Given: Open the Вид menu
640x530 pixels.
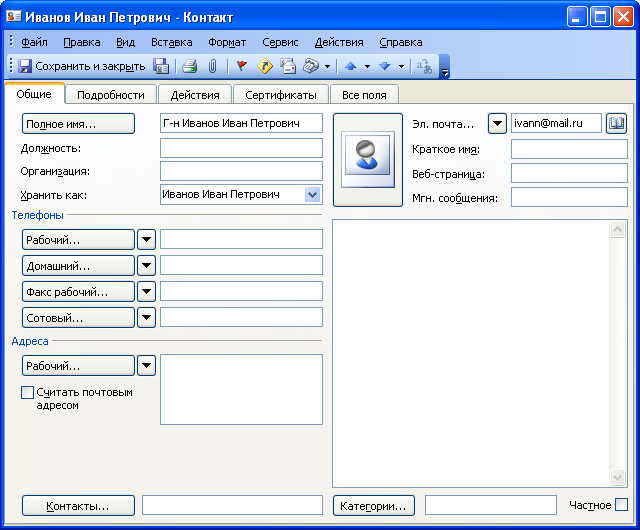Looking at the screenshot, I should coord(125,42).
